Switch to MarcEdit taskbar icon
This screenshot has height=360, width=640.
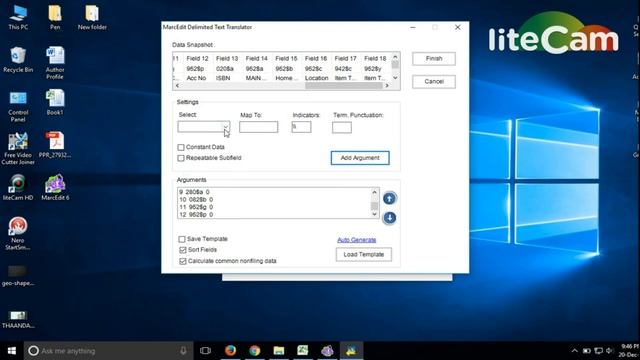pos(327,351)
